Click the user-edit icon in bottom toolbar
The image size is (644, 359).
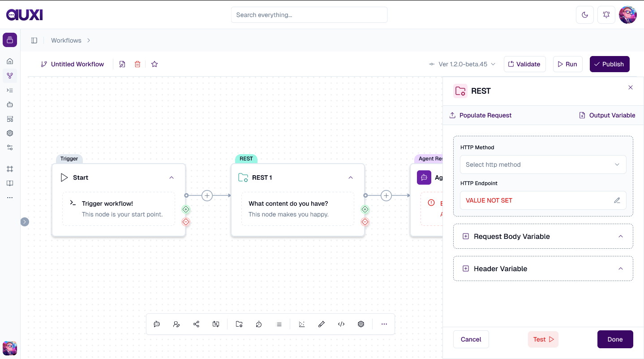tap(176, 324)
